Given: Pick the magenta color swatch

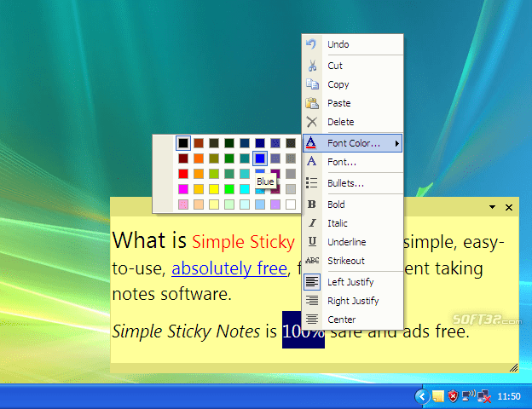Looking at the screenshot, I should click(x=183, y=189).
